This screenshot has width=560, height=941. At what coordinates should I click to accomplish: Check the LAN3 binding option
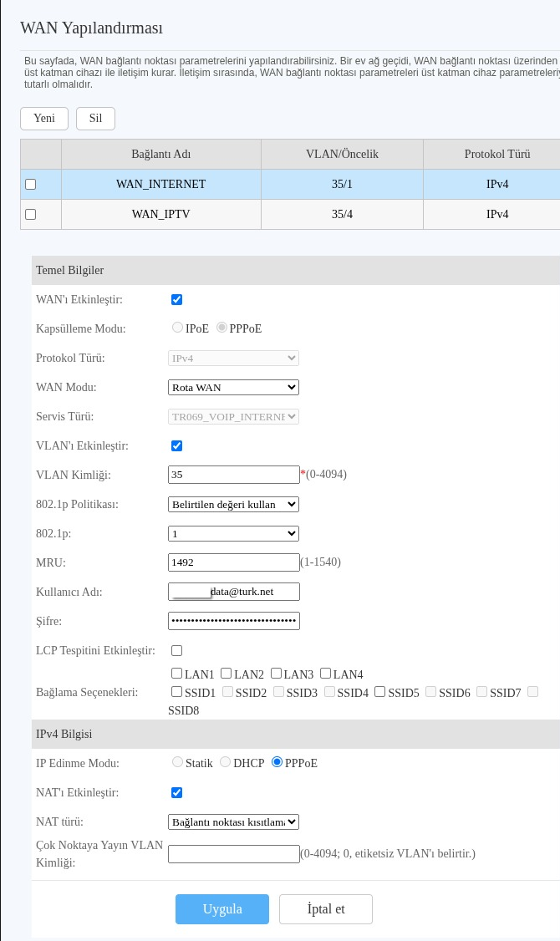[x=276, y=674]
